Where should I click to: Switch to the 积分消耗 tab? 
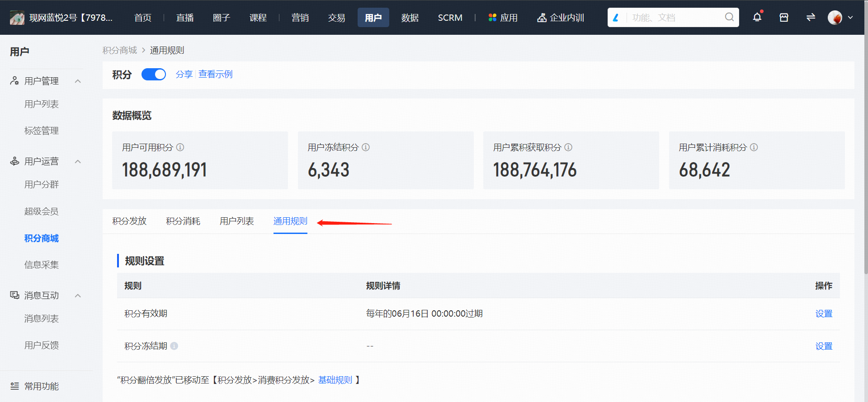coord(183,221)
